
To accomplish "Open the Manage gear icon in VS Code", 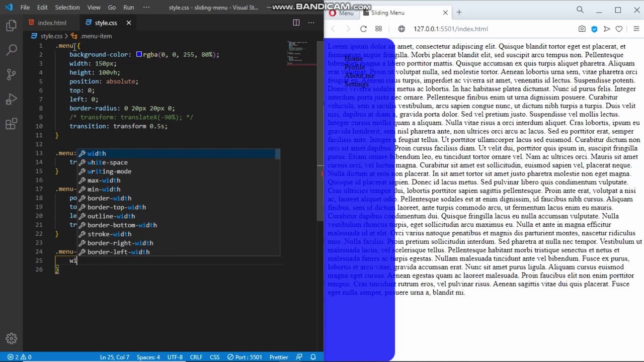I will pos(11,338).
